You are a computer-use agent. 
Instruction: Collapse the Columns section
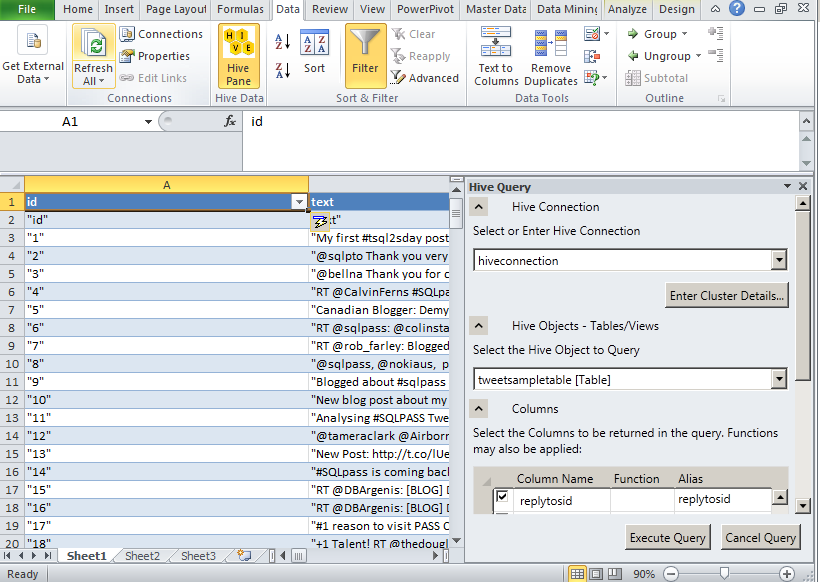point(479,409)
